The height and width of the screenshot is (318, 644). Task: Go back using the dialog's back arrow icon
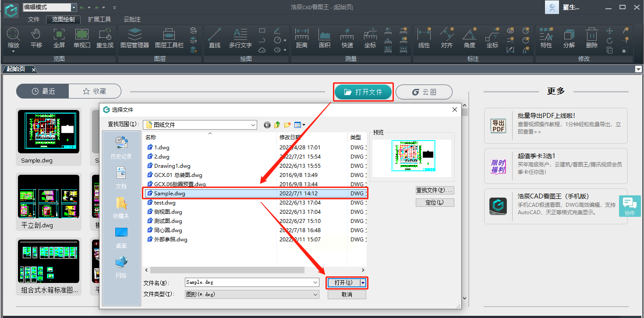tap(267, 125)
